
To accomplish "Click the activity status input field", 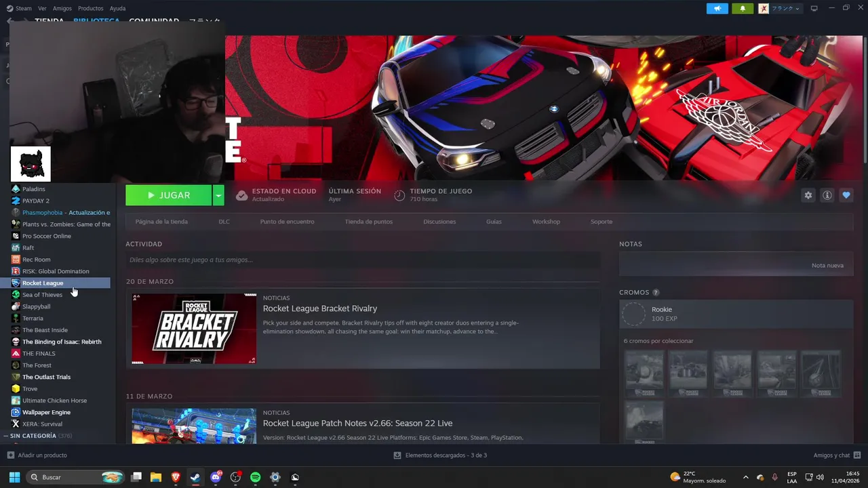I will 363,260.
